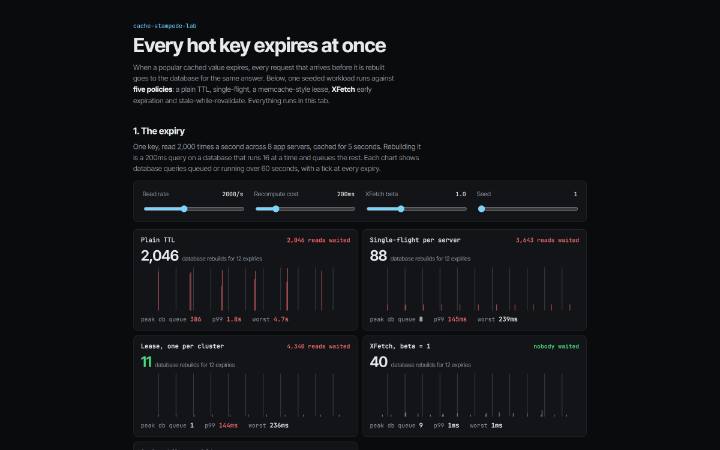Click the 'Lease, one per cluster' chart title
This screenshot has height=450, width=720.
[182, 346]
